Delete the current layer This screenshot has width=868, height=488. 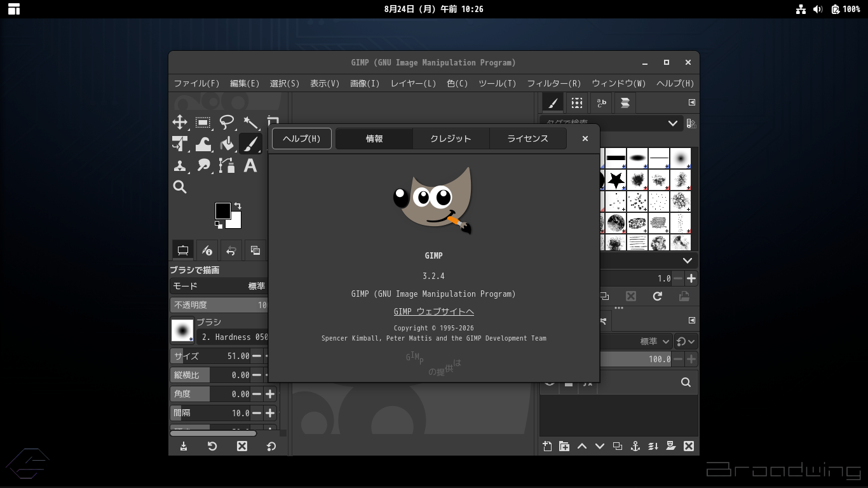688,447
